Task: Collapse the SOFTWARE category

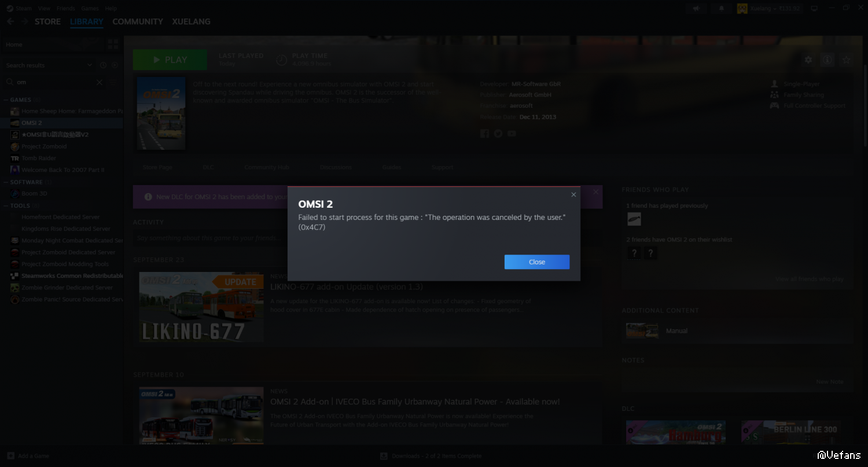Action: point(27,182)
